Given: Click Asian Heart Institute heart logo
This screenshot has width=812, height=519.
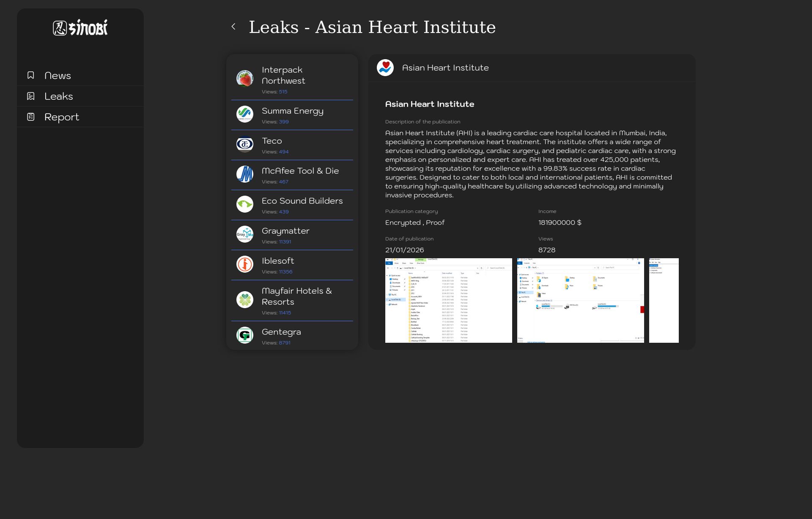Looking at the screenshot, I should [385, 68].
